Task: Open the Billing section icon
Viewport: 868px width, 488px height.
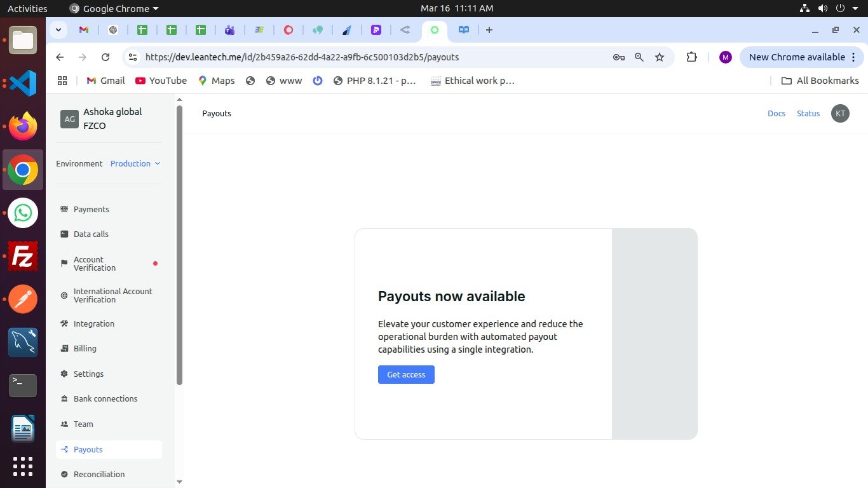Action: coord(64,348)
